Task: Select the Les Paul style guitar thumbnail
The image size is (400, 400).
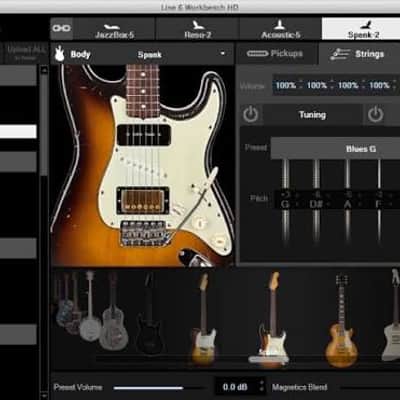Action: tap(341, 321)
